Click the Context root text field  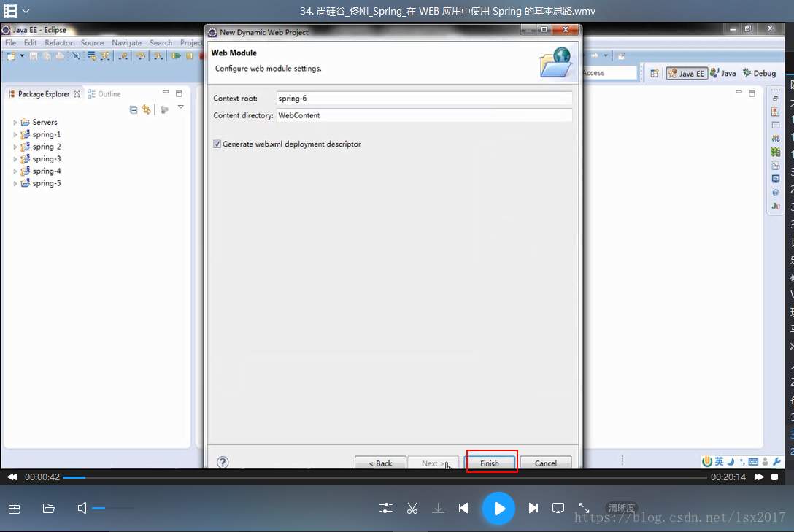coord(424,99)
